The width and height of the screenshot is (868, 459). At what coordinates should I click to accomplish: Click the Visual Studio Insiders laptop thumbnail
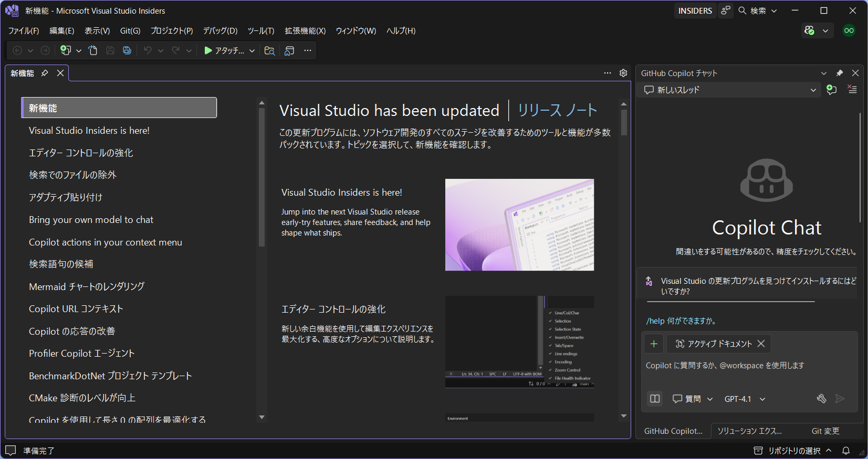pos(519,225)
